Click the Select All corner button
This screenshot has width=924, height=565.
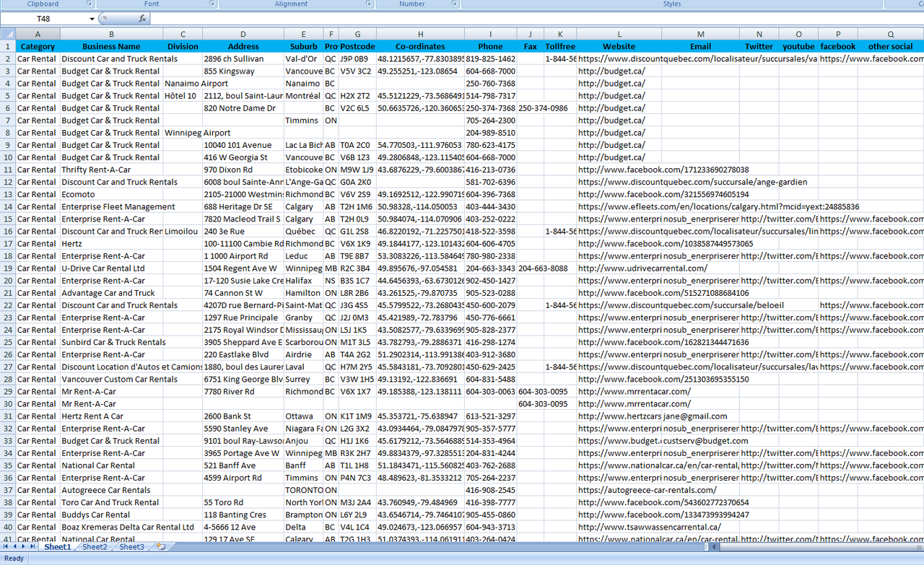click(7, 34)
